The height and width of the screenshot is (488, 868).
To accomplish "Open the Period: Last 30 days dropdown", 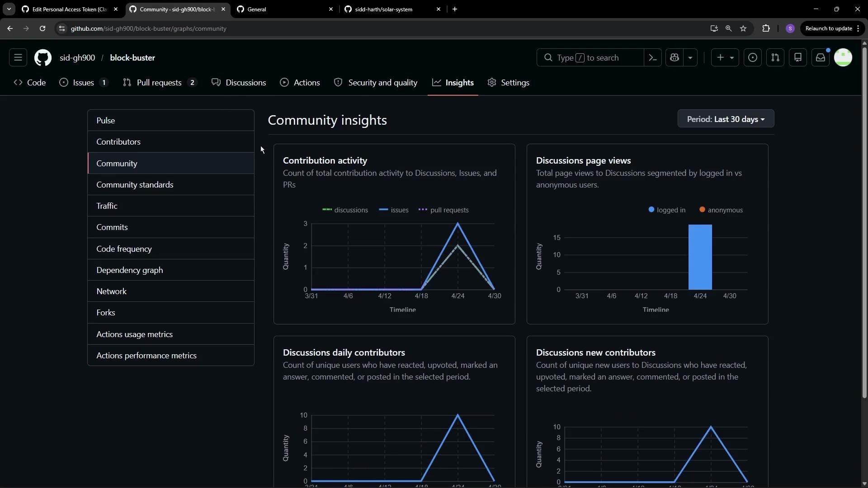I will (726, 119).
